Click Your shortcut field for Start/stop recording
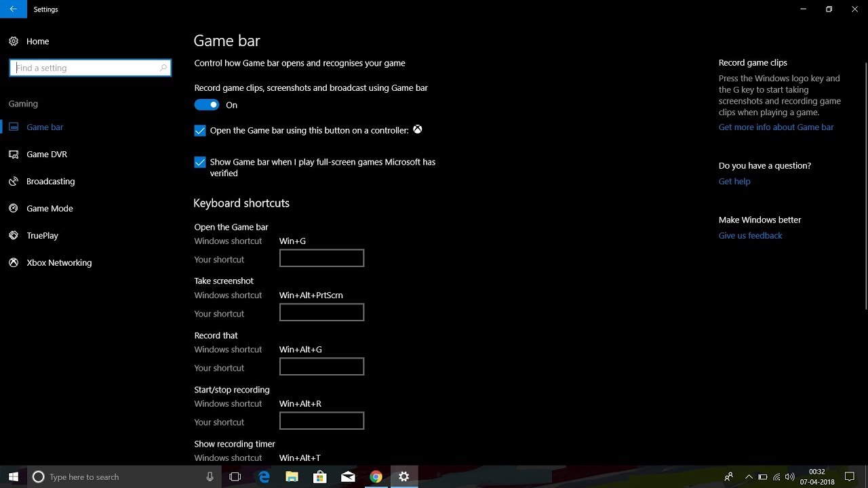The image size is (868, 488). tap(321, 421)
